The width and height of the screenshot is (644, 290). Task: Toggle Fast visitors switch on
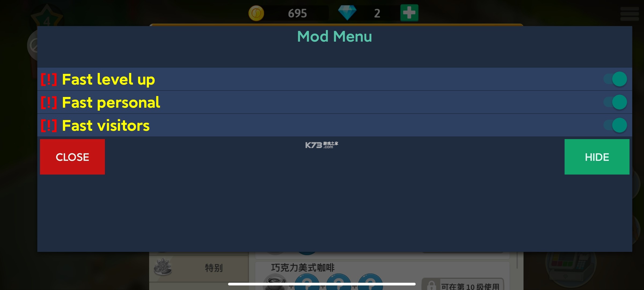[620, 125]
